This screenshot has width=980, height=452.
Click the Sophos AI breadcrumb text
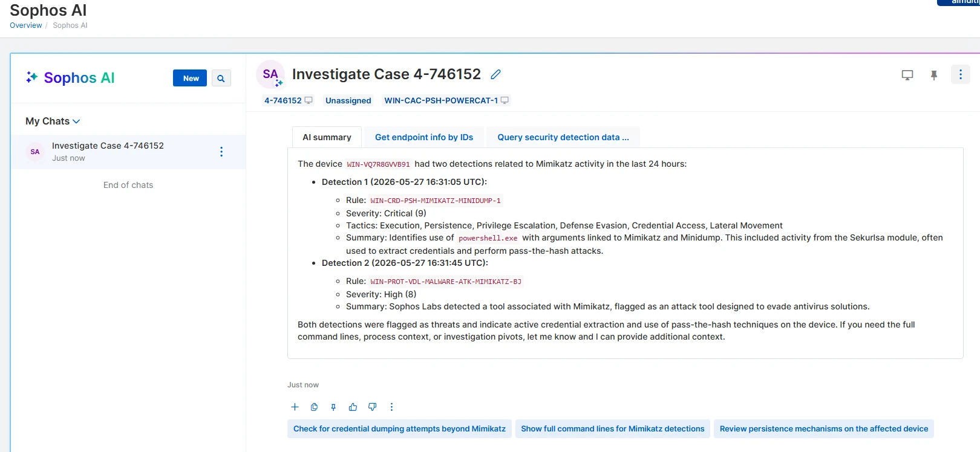point(70,25)
